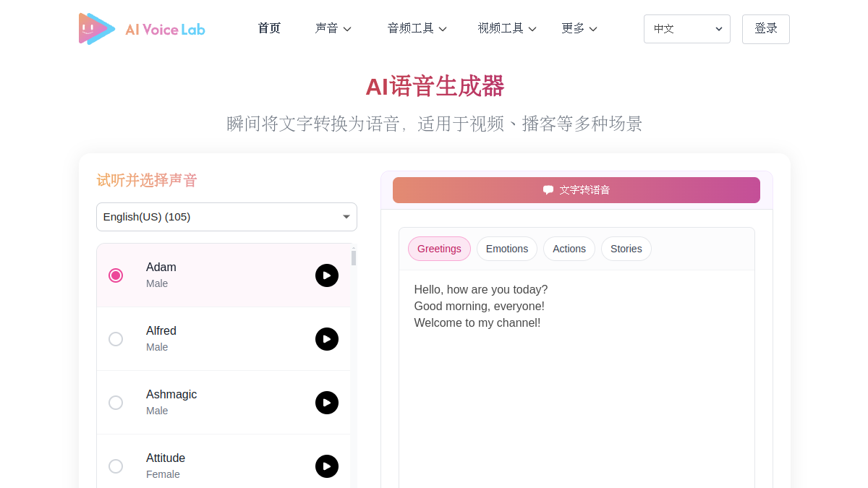This screenshot has width=868, height=488.
Task: Select the Ashmagic radio button
Action: pos(116,403)
